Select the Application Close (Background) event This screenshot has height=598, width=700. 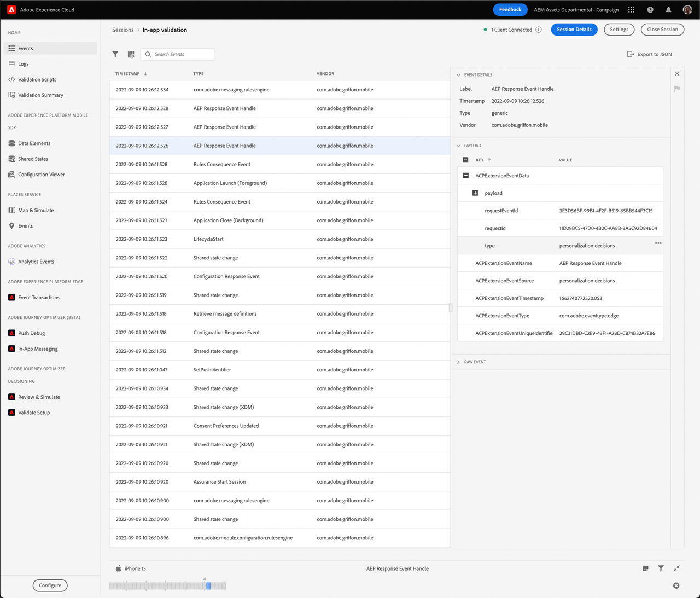280,220
